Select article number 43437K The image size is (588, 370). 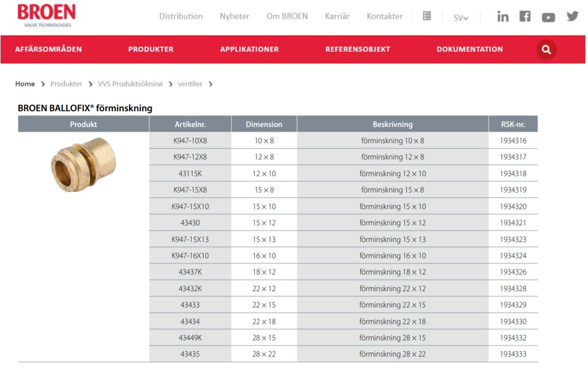[x=190, y=272]
